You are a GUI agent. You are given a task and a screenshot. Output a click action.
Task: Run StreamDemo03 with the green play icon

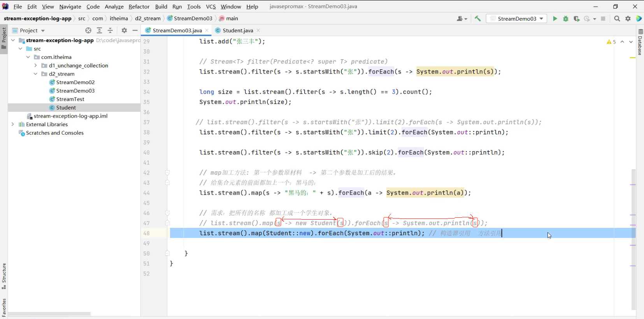(x=555, y=18)
